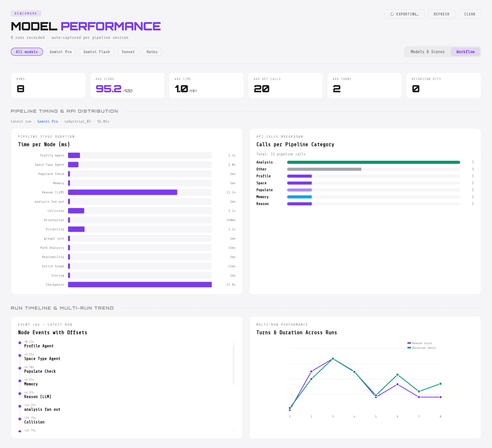Click the Memory calls blue bar

pos(299,197)
